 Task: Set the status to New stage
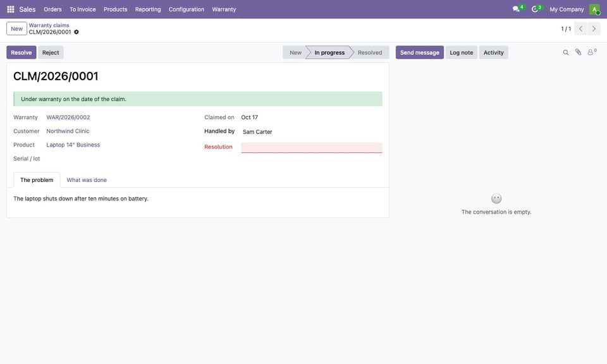click(295, 52)
